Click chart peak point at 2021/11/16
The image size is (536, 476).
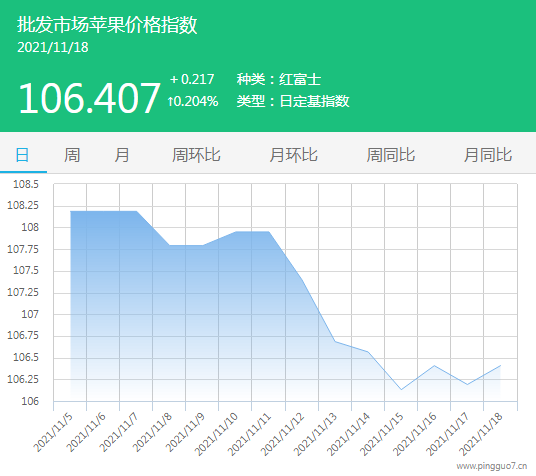[434, 366]
